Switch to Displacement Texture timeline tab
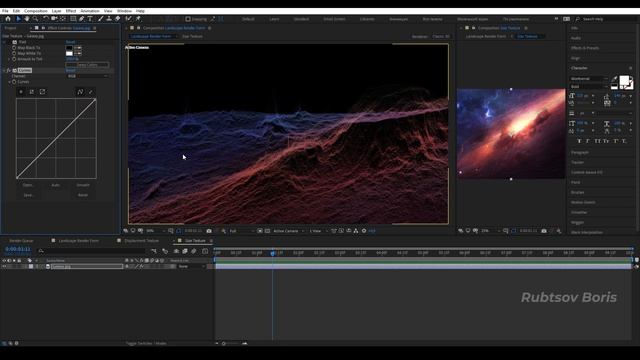The width and height of the screenshot is (640, 360). (141, 241)
